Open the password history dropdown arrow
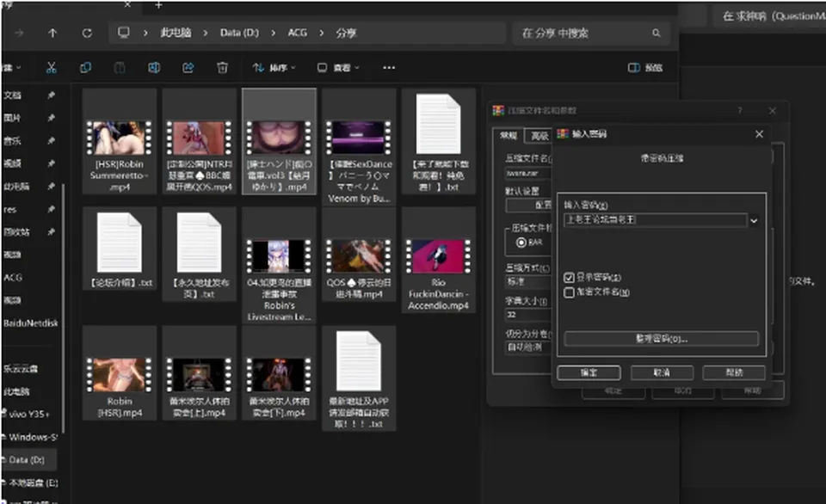Image resolution: width=826 pixels, height=504 pixels. click(754, 221)
